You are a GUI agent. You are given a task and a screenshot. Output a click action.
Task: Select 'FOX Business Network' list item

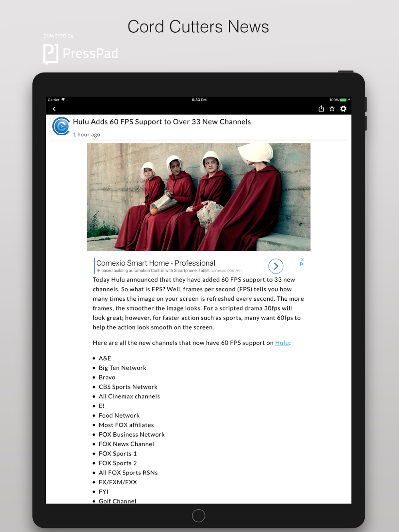coord(132,435)
